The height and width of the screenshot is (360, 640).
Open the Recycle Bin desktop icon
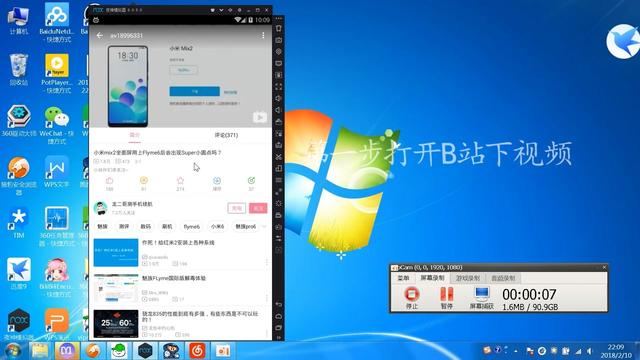(x=19, y=70)
